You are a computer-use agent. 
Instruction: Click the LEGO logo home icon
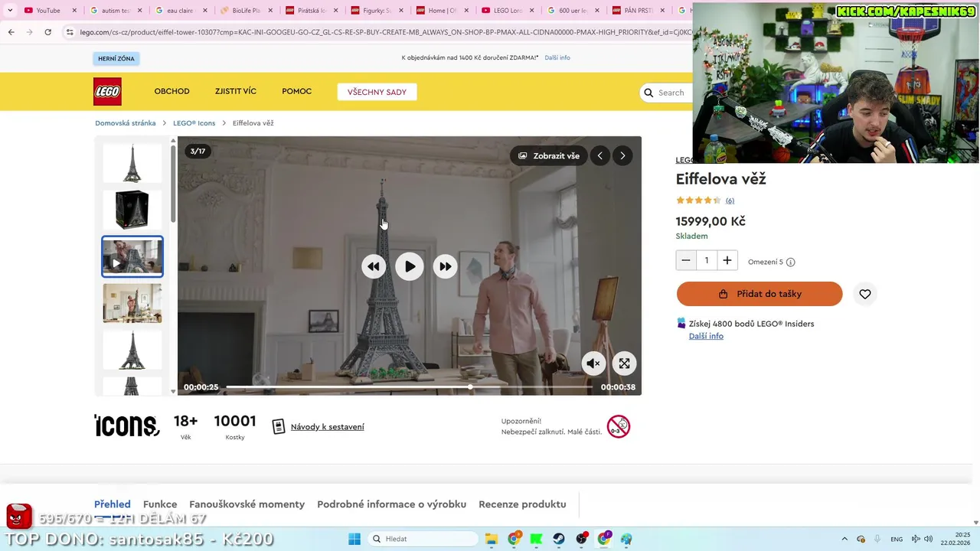pos(107,92)
